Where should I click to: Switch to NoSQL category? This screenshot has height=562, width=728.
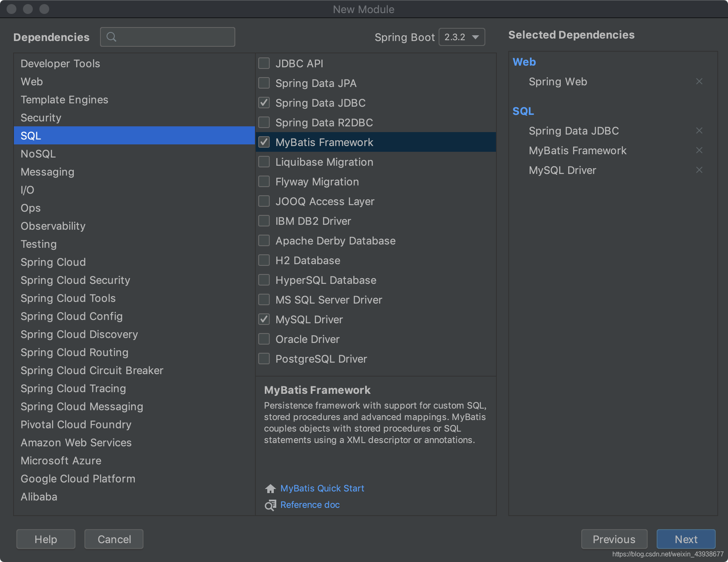point(134,154)
